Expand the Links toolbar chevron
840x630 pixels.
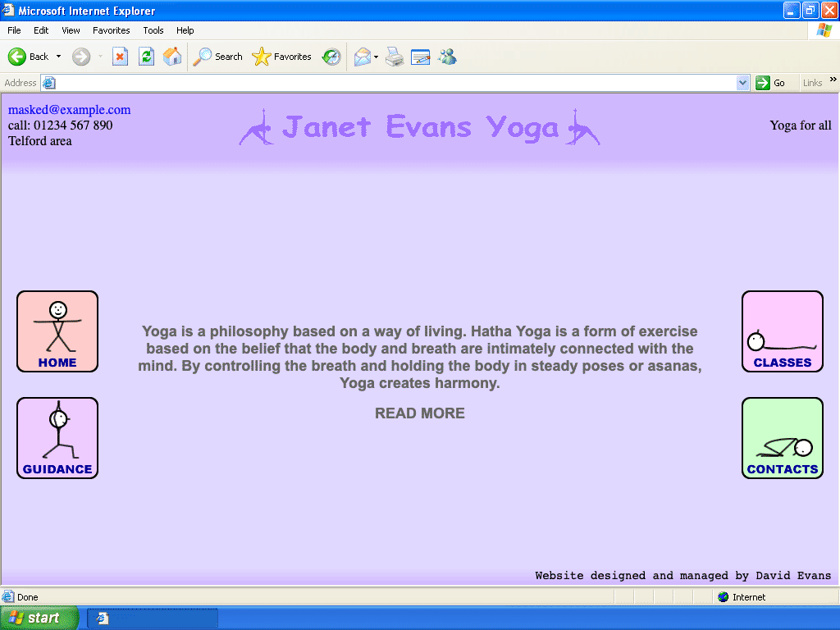pyautogui.click(x=833, y=80)
